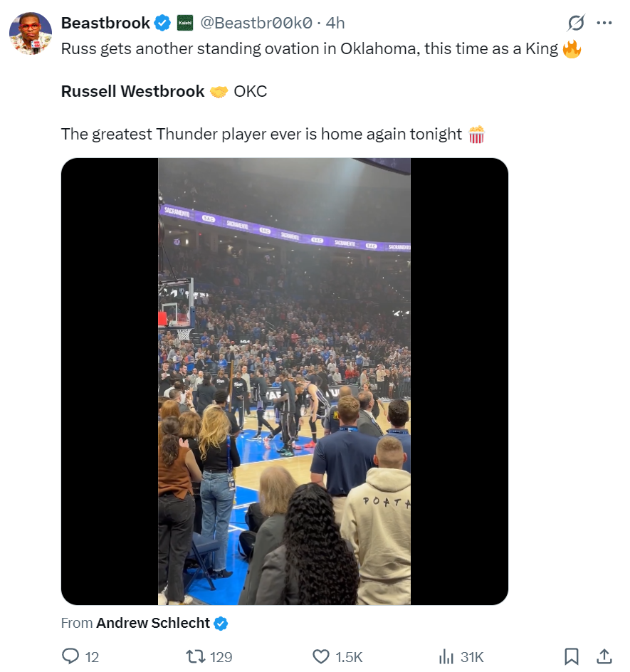Click the Kalshi affiliate badge
630x672 pixels.
(185, 23)
